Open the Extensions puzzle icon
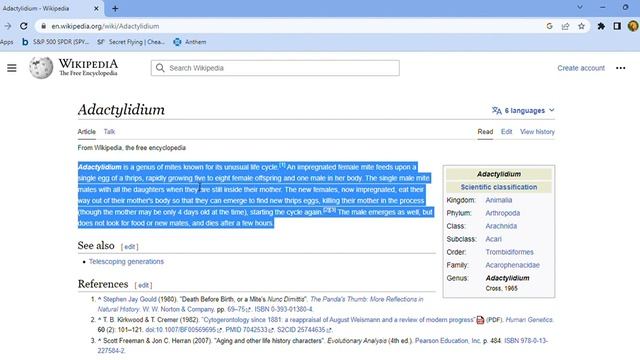 [601, 26]
